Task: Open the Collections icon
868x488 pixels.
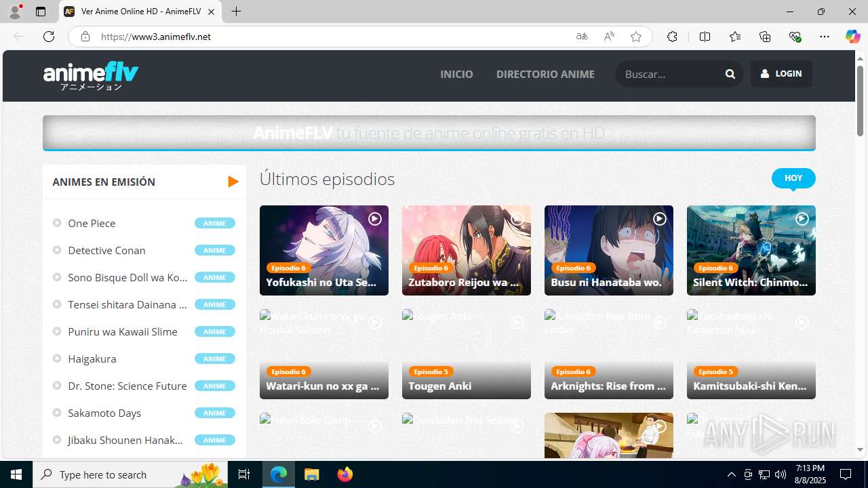Action: (765, 37)
